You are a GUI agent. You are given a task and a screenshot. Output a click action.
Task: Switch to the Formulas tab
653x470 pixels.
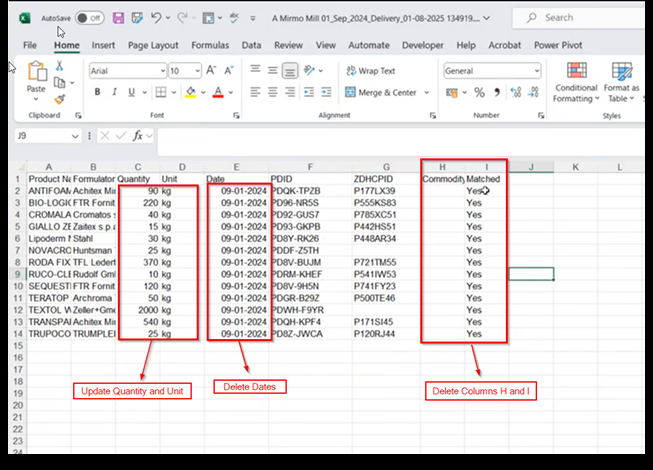[x=210, y=45]
